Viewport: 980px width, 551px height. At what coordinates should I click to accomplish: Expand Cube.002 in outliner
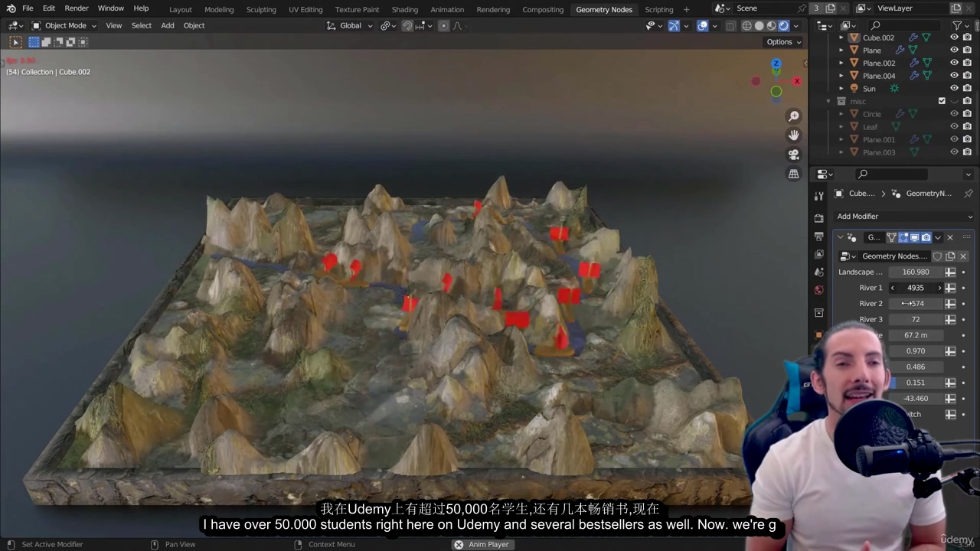(841, 37)
